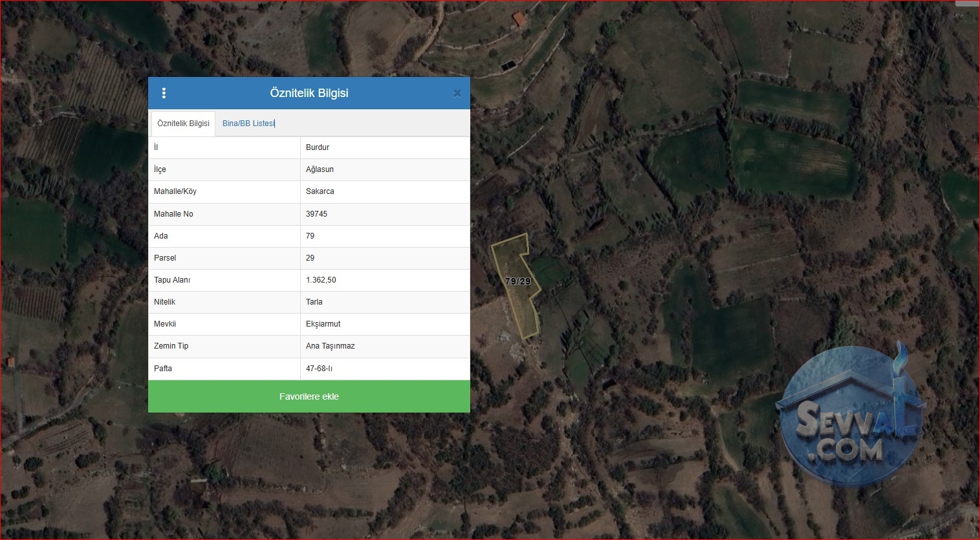Screen dimensions: 980x540
Task: Click the Mahalle No value 39745
Action: click(x=317, y=214)
